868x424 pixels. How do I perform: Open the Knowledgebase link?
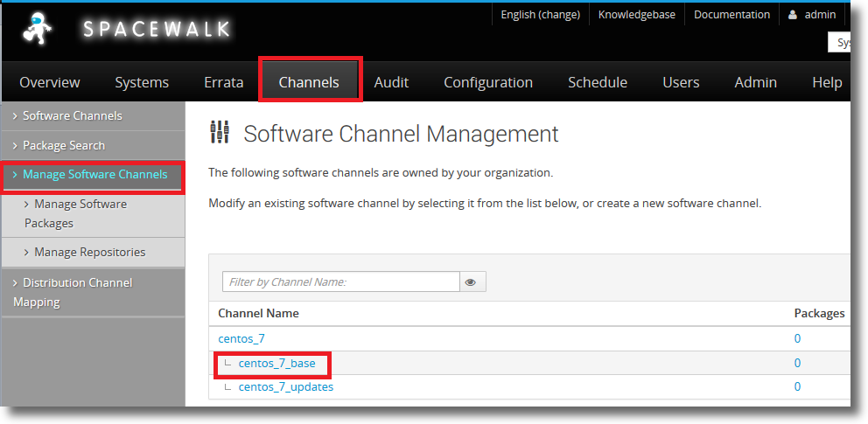637,15
